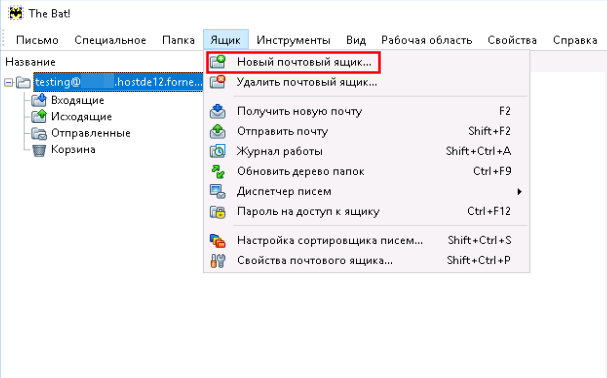This screenshot has width=607, height=378.
Task: Open the Папка menu
Action: pos(178,40)
